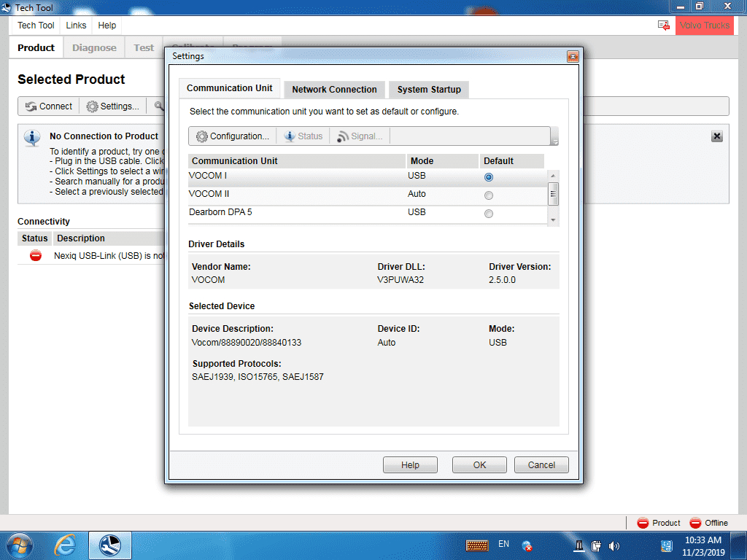Select the VOCOM I row
The height and width of the screenshot is (560, 747).
click(368, 177)
